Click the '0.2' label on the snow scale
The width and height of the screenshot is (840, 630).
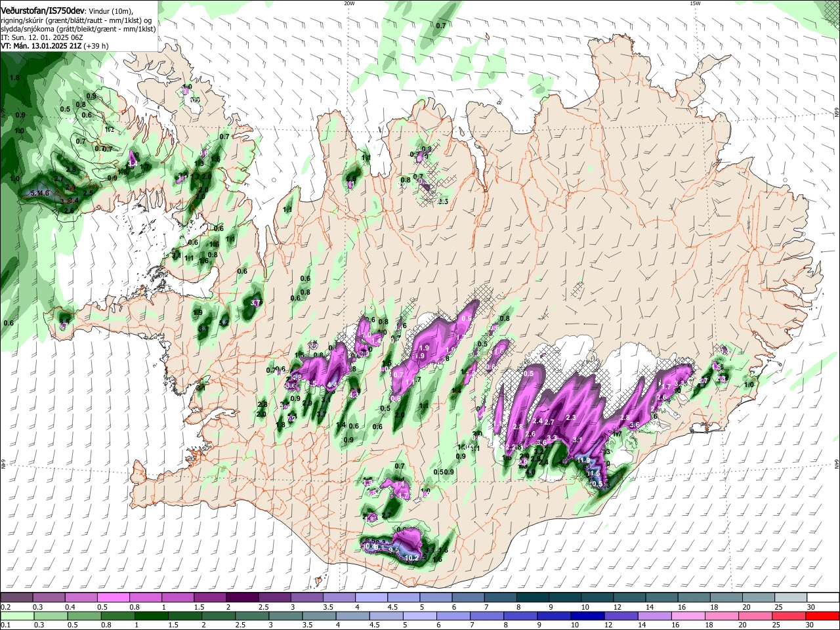point(5,607)
